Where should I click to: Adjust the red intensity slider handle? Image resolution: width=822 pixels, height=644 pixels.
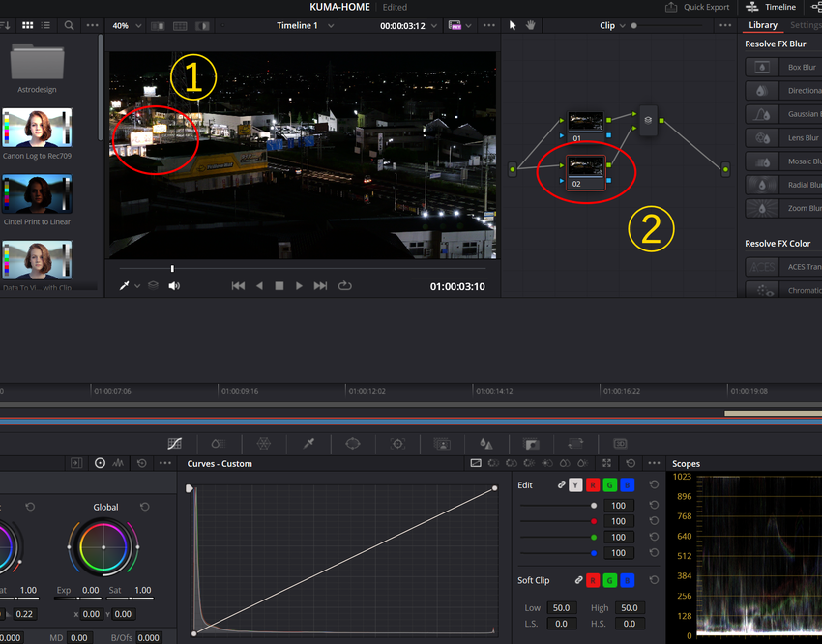pos(594,521)
